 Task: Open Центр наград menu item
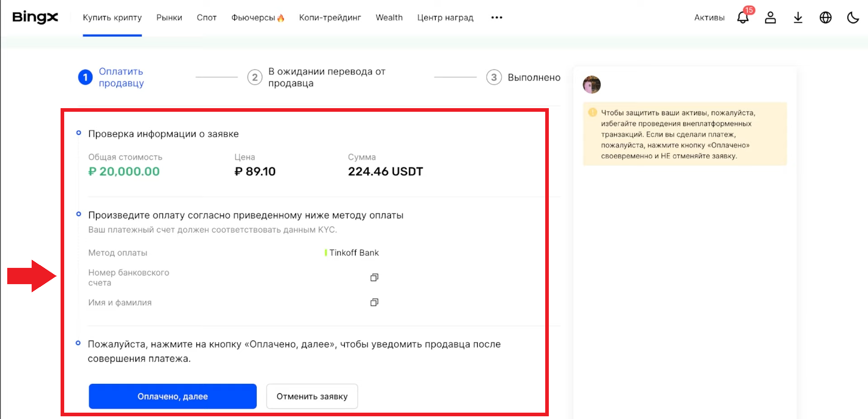pos(445,18)
